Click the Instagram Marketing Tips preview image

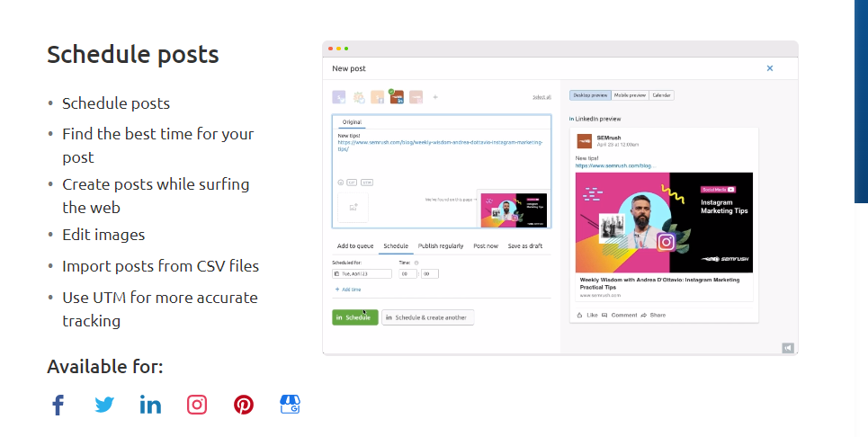tap(665, 222)
